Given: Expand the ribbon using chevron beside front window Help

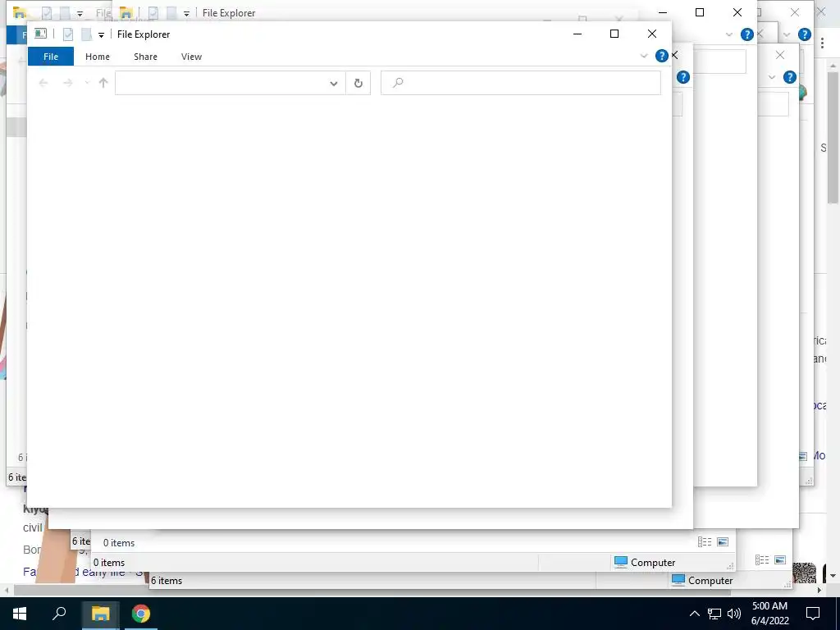Looking at the screenshot, I should click(644, 56).
